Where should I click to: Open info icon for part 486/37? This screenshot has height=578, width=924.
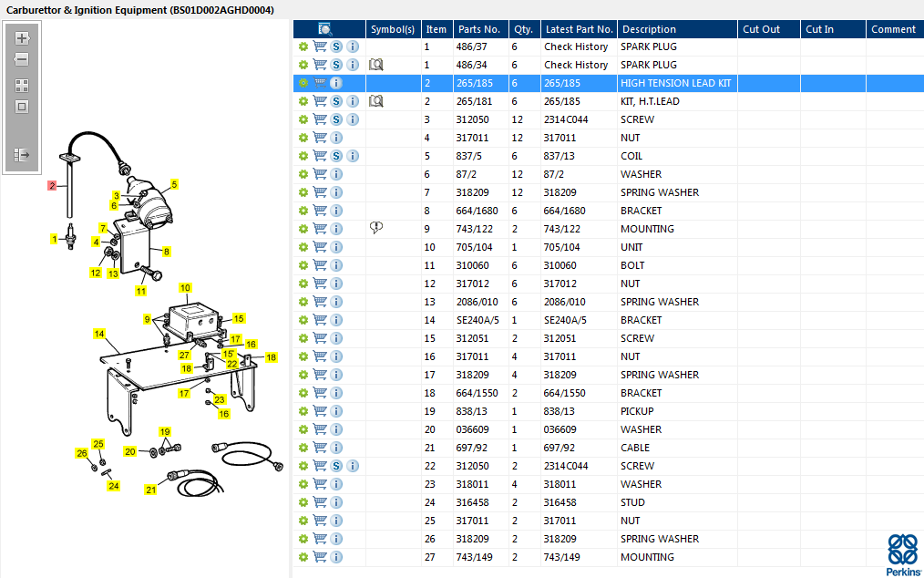(353, 46)
